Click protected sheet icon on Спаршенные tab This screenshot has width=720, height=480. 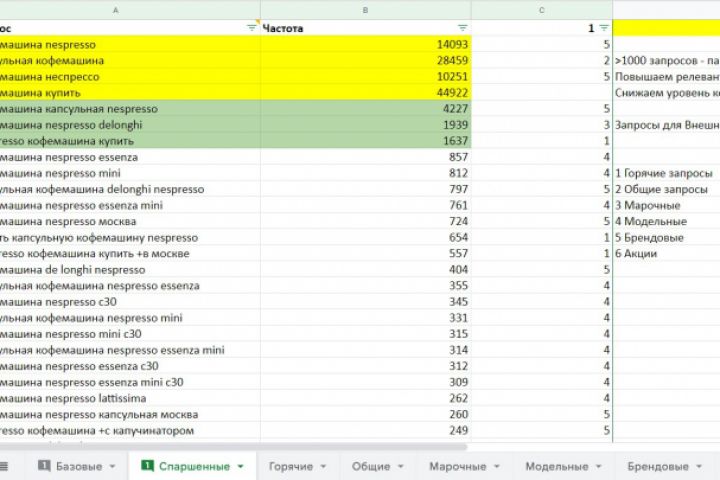pyautogui.click(x=147, y=466)
